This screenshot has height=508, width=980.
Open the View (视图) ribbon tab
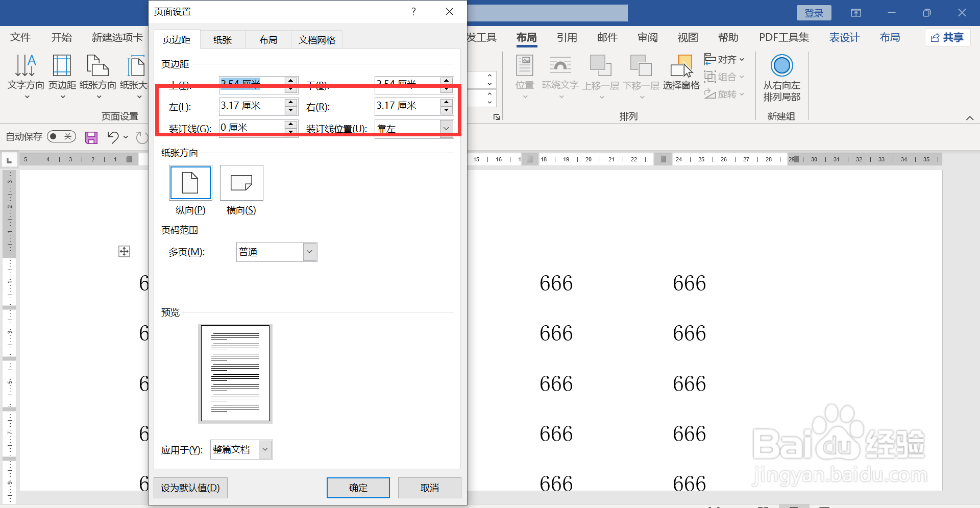click(688, 37)
